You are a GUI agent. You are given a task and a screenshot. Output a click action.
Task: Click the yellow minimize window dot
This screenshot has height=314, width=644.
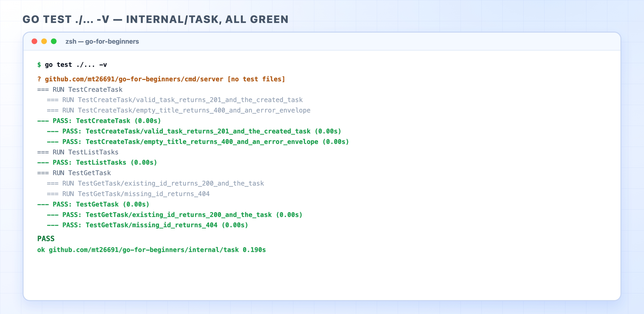(44, 41)
